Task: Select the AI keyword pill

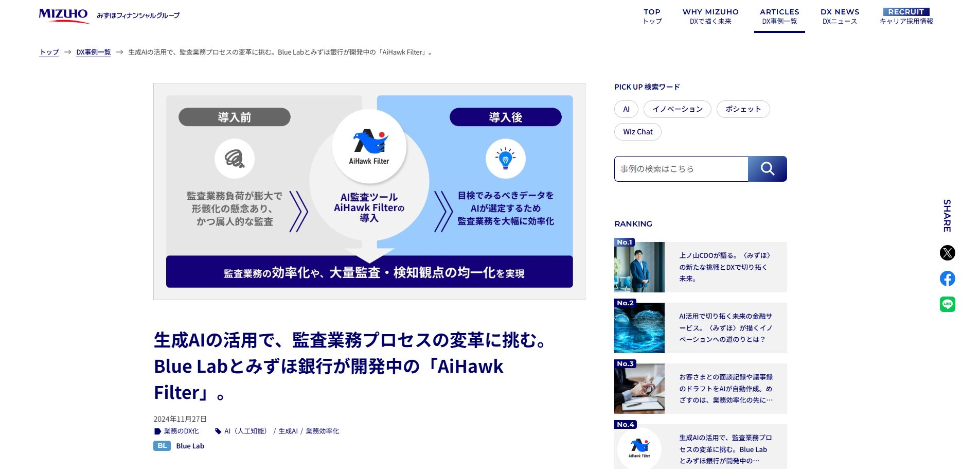Action: click(626, 109)
